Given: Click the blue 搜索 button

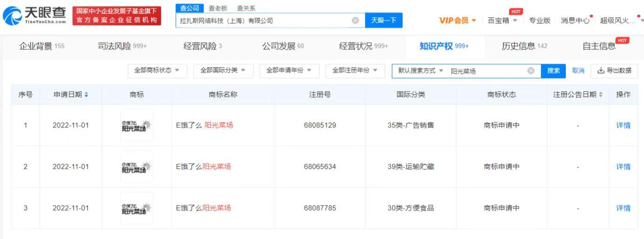Looking at the screenshot, I should tap(553, 71).
